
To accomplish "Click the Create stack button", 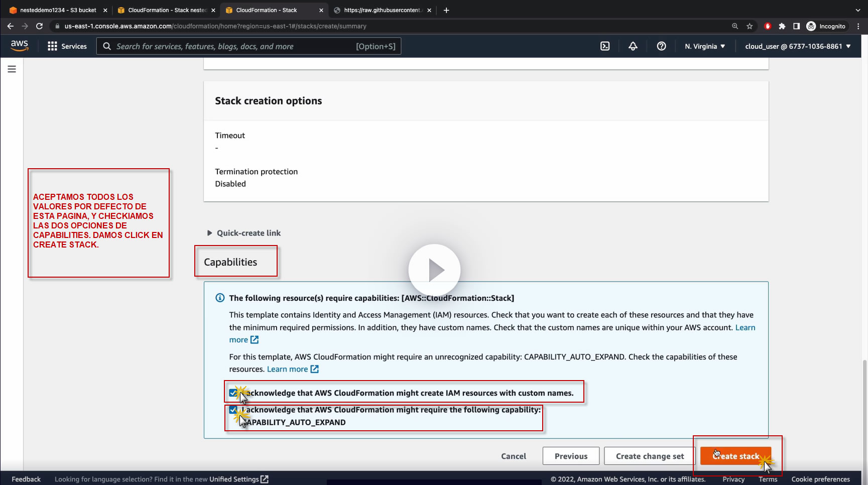I will pos(735,456).
